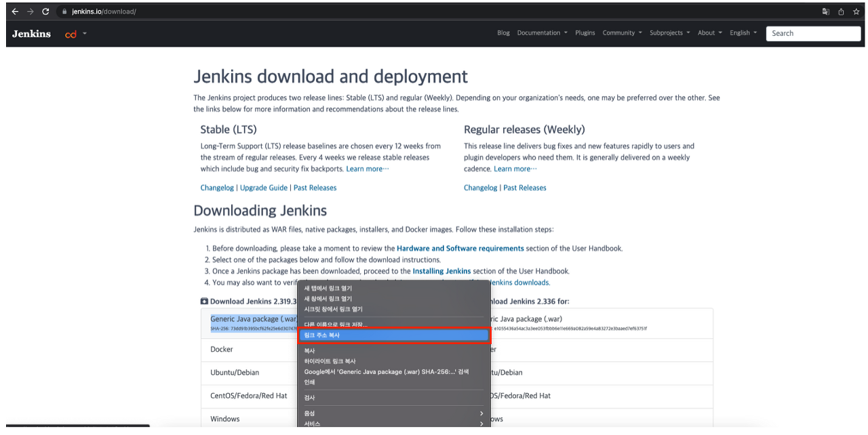Viewport: 868px width, 435px height.
Task: Select Docker in the LTS download list
Action: tap(222, 350)
